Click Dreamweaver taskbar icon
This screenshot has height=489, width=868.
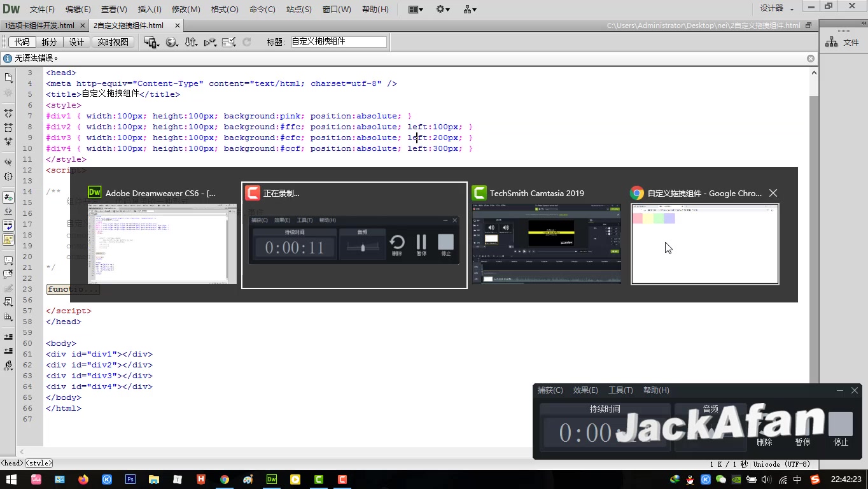pyautogui.click(x=272, y=479)
